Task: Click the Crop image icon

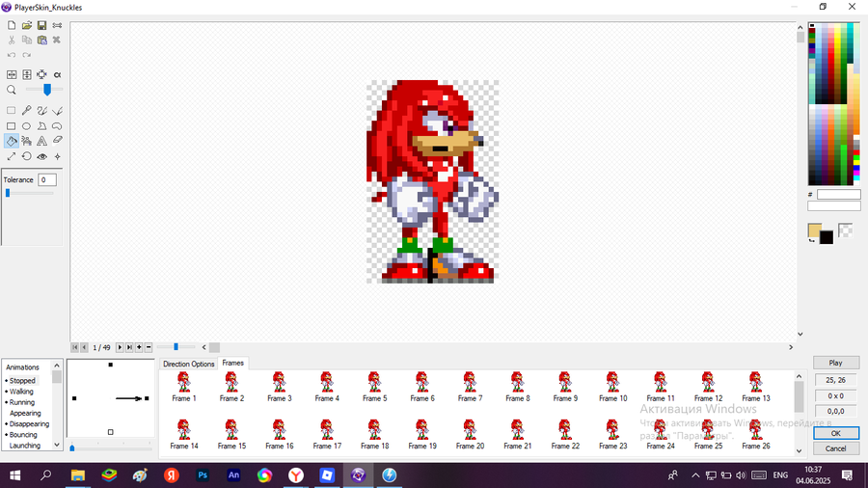Action: [x=41, y=74]
